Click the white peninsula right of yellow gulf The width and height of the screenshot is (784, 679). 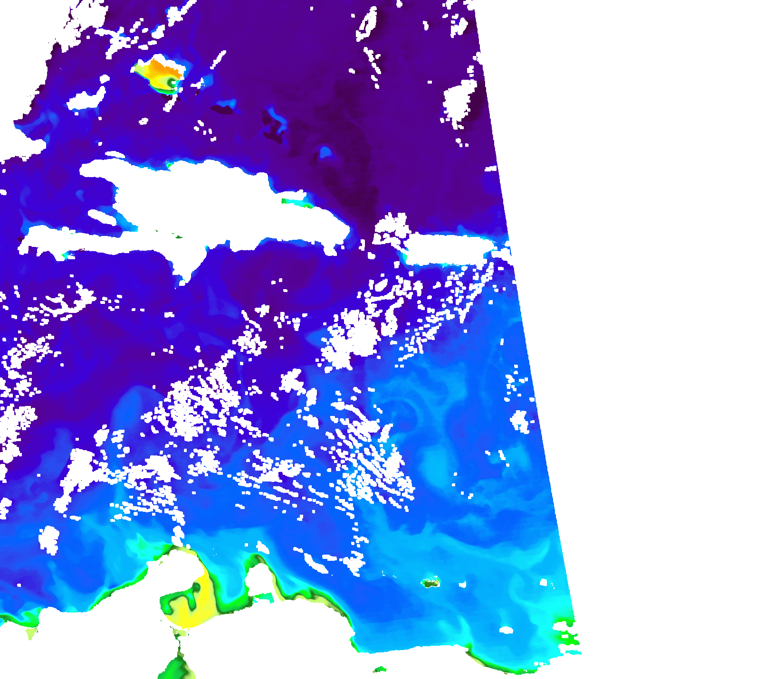[x=259, y=580]
